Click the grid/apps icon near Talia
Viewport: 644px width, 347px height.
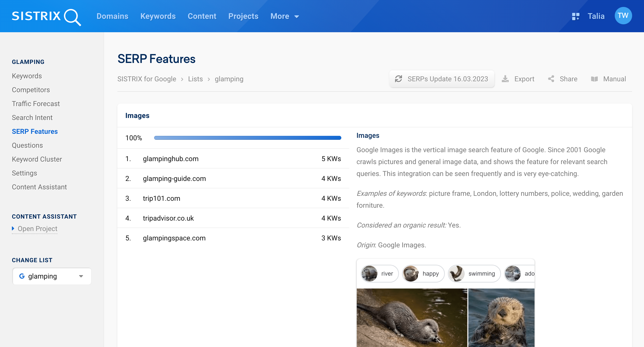(x=575, y=16)
